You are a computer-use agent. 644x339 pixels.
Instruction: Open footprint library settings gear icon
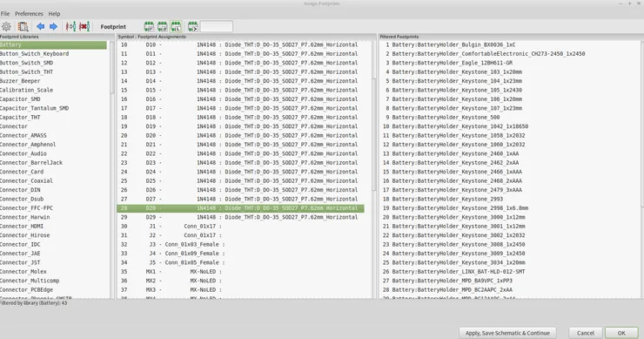[6, 27]
